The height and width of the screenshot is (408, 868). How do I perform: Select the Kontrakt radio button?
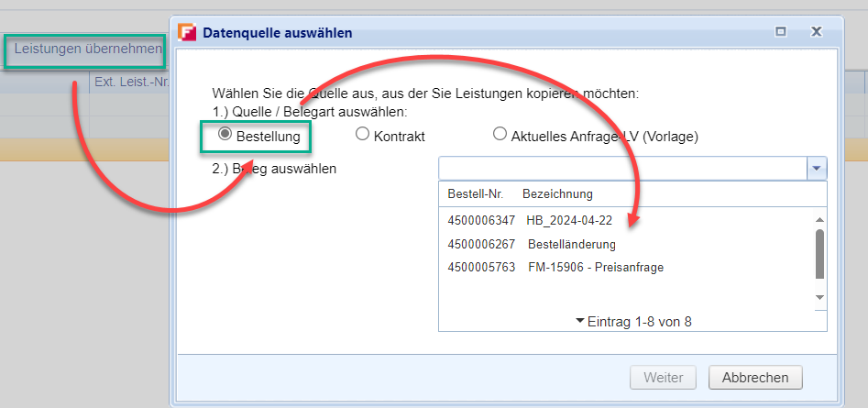coord(362,135)
